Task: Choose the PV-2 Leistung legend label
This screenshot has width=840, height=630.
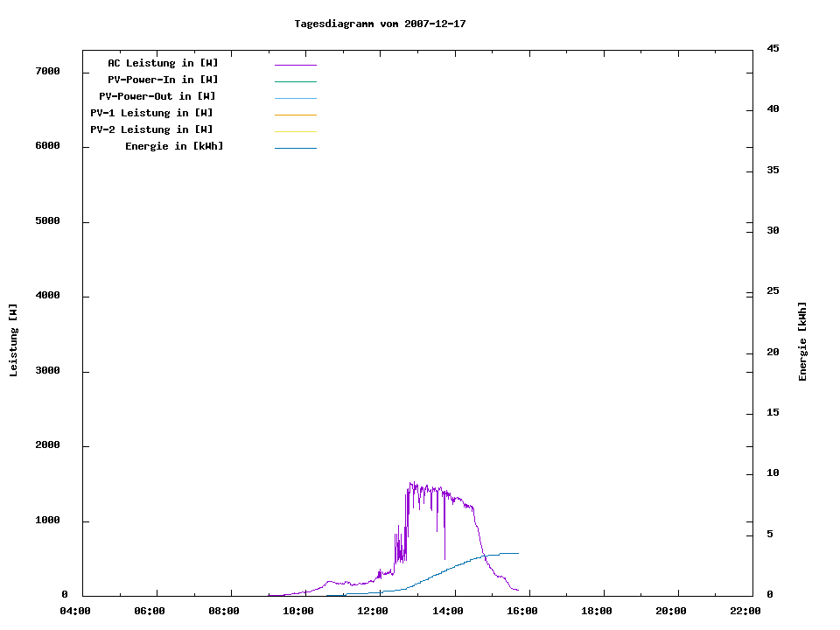Action: [151, 129]
